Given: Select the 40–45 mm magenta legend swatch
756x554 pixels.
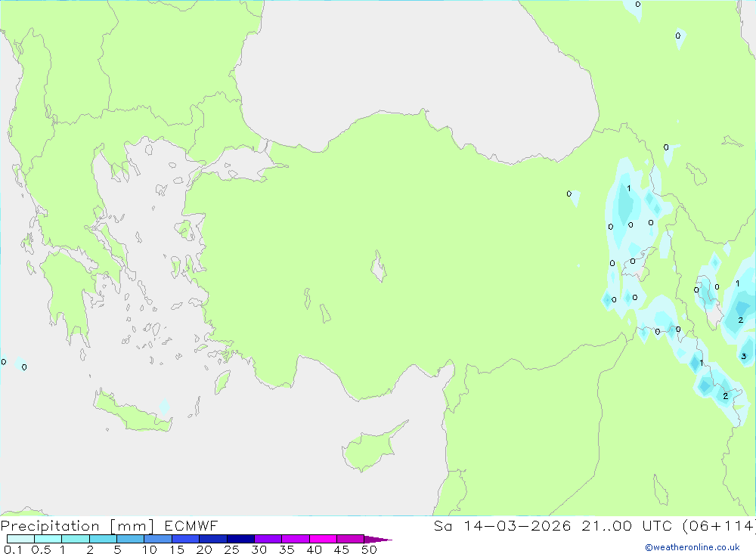Looking at the screenshot, I should 323,539.
